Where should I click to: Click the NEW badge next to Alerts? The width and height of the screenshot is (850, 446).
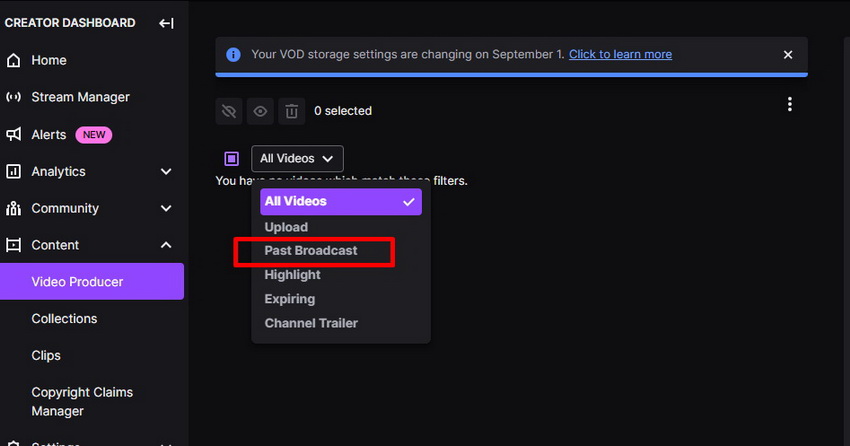pos(94,134)
